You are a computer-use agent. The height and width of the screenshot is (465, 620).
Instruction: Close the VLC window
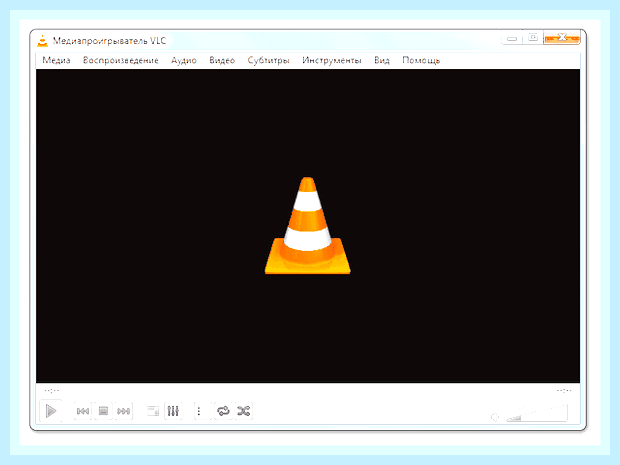click(562, 38)
